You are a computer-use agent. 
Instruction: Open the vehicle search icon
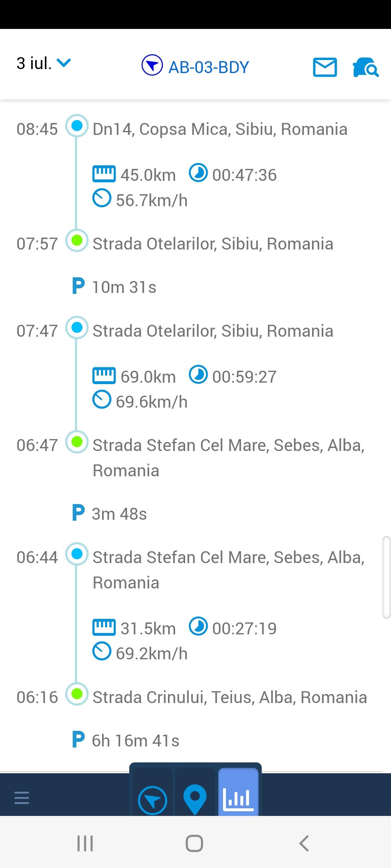[x=366, y=67]
